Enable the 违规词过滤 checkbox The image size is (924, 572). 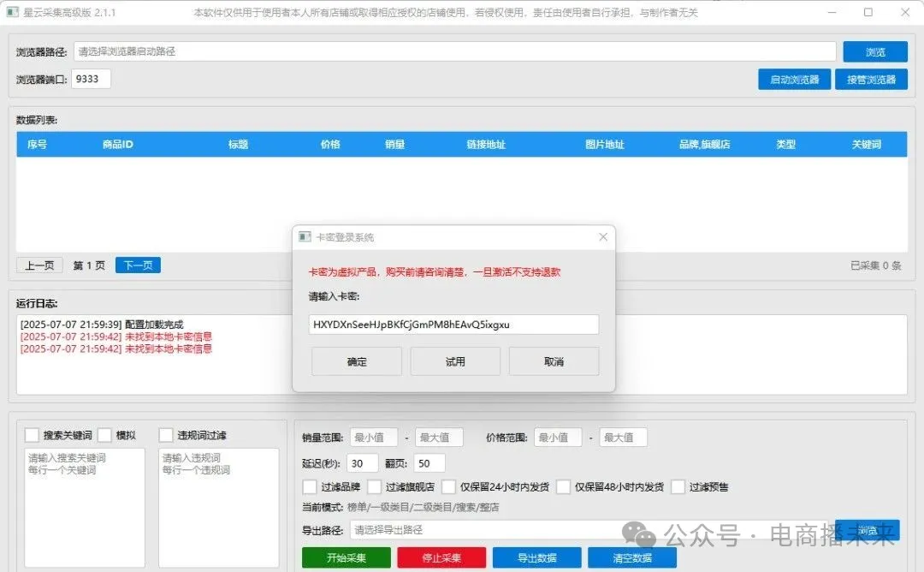(166, 435)
